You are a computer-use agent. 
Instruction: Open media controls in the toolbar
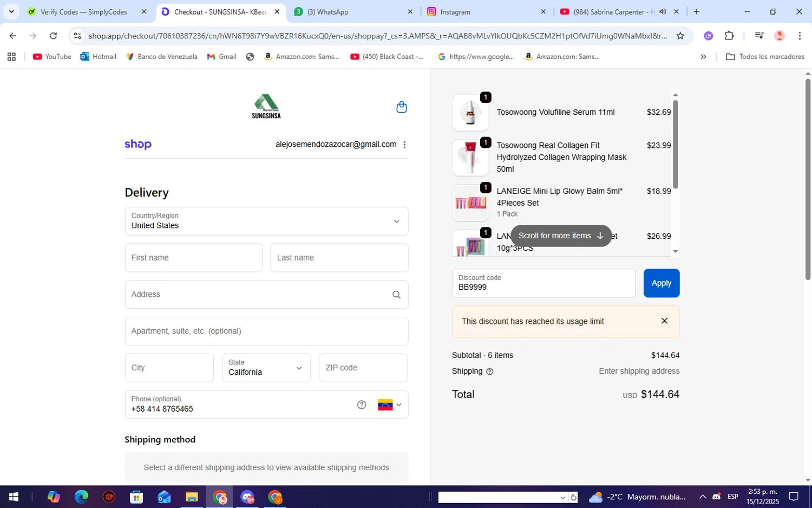pyautogui.click(x=759, y=36)
